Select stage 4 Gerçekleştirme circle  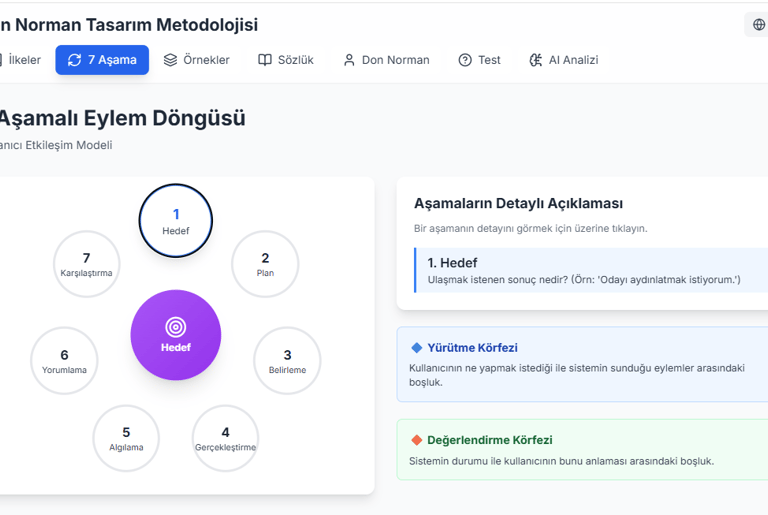pos(225,438)
